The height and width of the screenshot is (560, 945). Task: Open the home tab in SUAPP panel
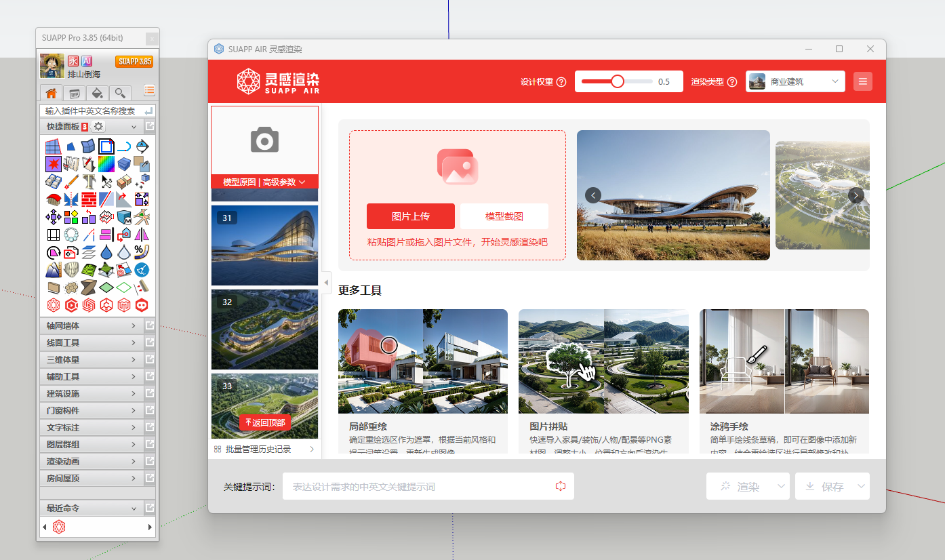(50, 93)
